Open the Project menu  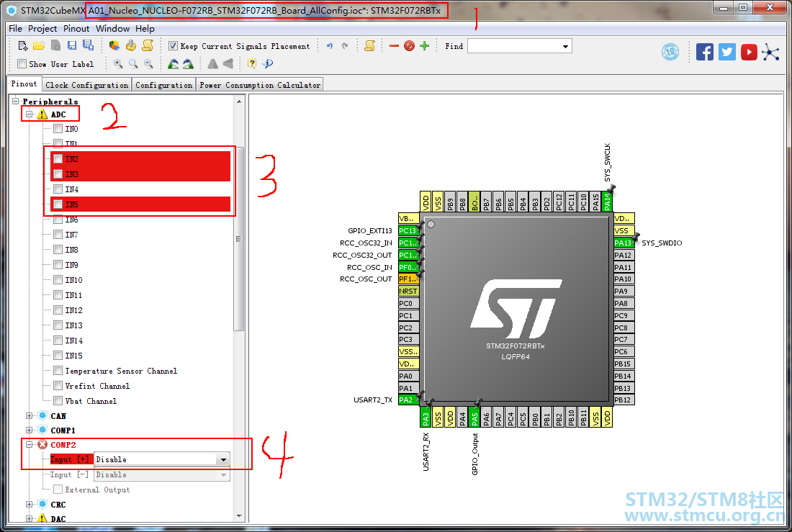coord(42,28)
